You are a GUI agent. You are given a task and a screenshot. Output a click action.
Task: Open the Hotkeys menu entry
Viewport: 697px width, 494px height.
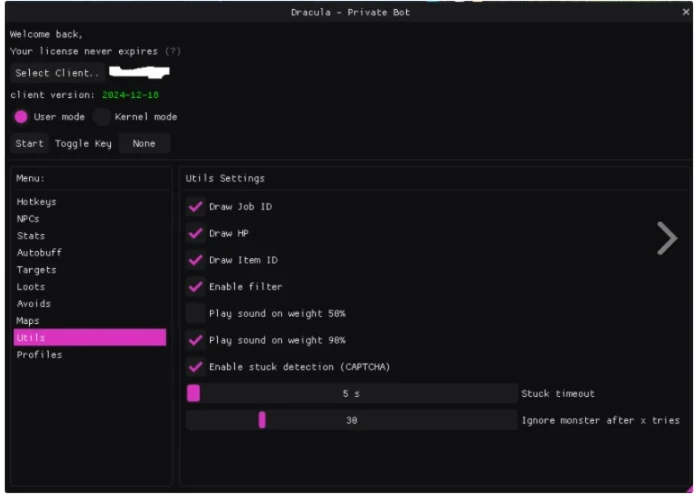pos(37,202)
